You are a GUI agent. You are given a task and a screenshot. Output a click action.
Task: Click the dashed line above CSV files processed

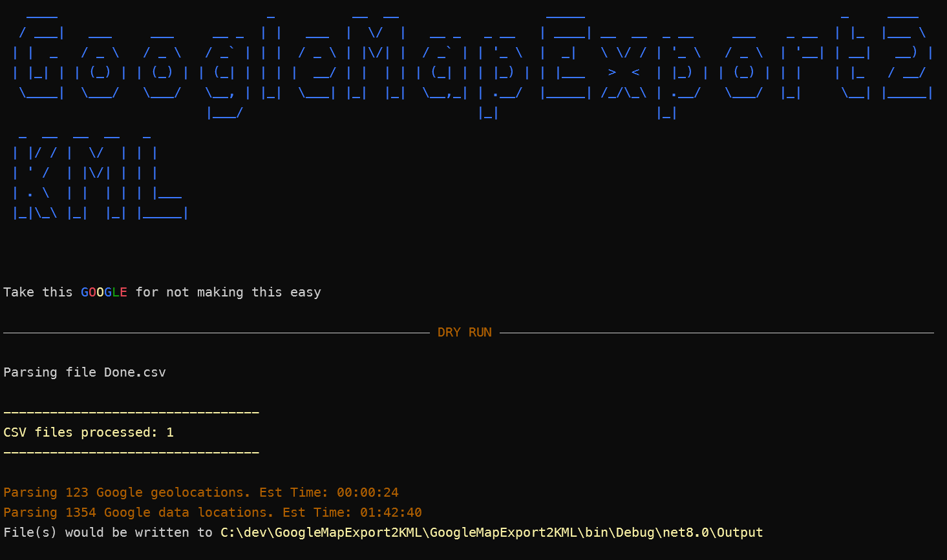click(x=131, y=412)
